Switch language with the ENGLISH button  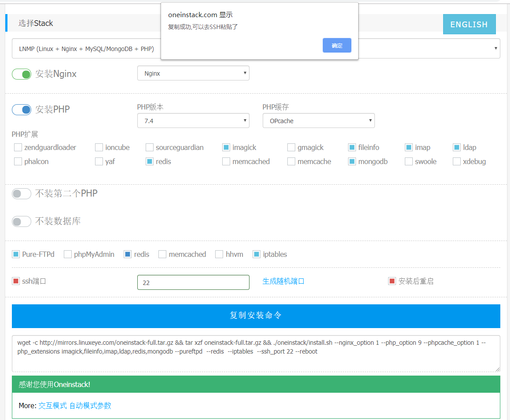[x=469, y=24]
